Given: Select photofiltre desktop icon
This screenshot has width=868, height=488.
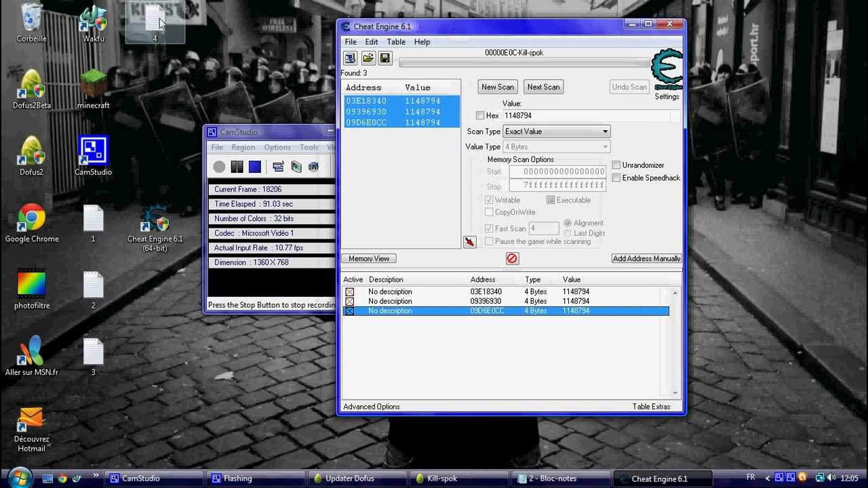Looking at the screenshot, I should click(x=32, y=289).
